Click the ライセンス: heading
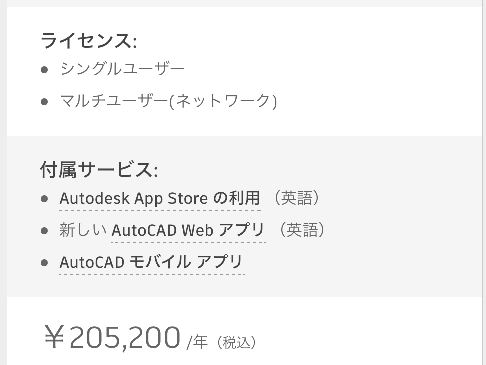Screen dimensions: 486x365 tap(89, 41)
